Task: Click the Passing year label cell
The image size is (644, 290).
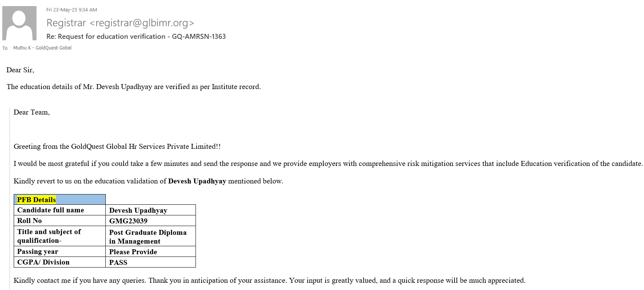Action: click(38, 252)
